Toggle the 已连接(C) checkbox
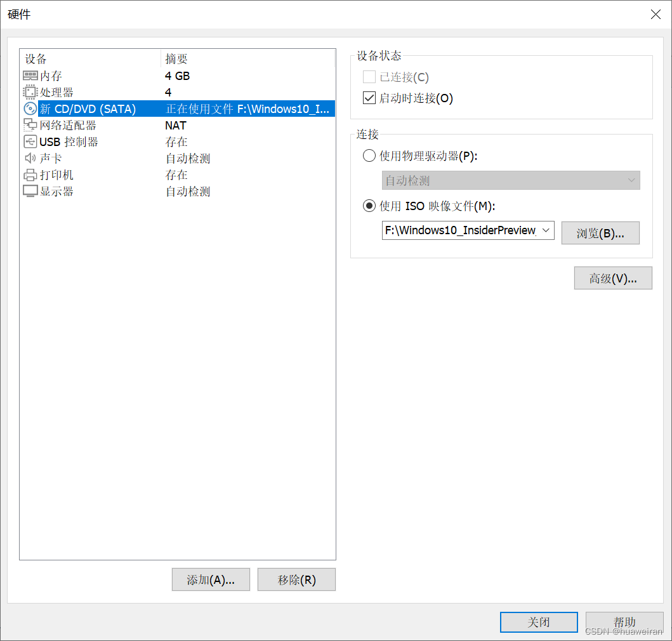 [x=369, y=77]
